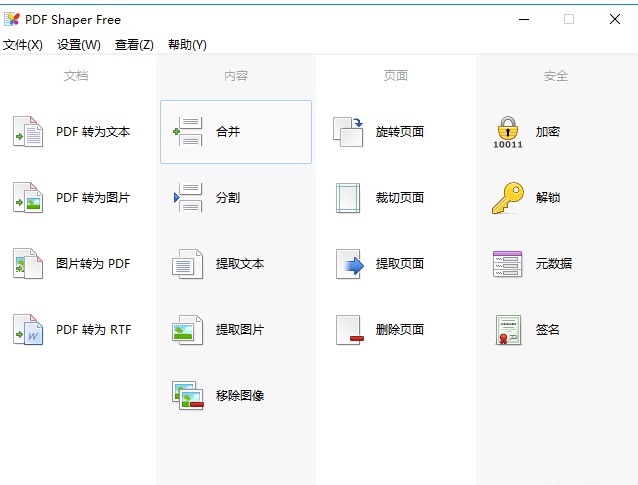Close the PDF Shaper Free window
This screenshot has height=485, width=638.
pyautogui.click(x=615, y=19)
